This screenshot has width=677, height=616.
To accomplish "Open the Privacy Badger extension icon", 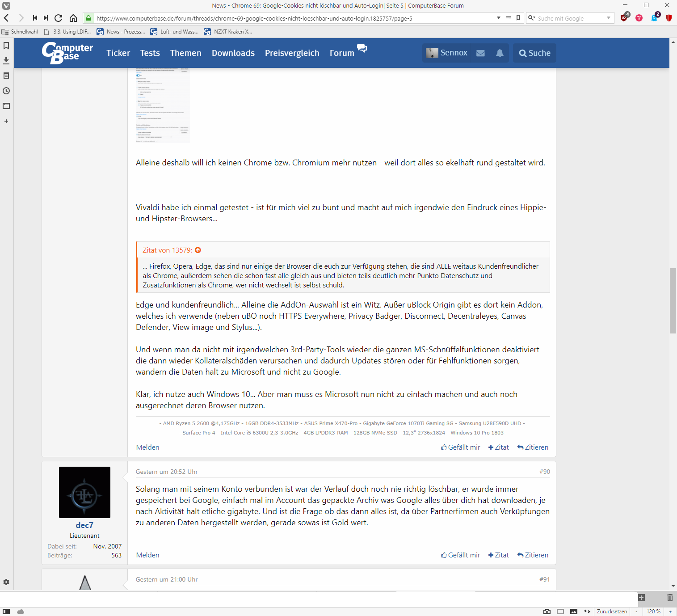I will (654, 18).
